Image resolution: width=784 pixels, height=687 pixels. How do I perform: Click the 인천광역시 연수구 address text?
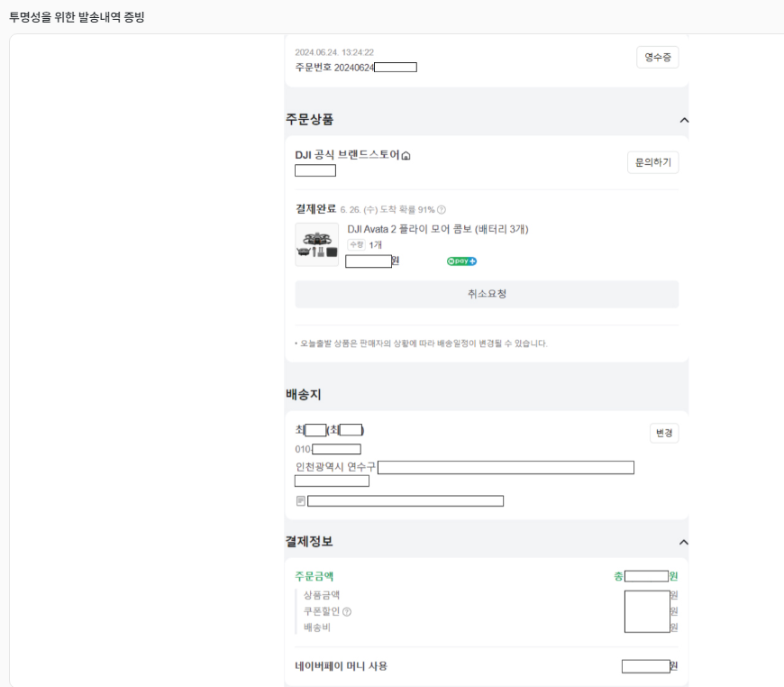coord(335,467)
